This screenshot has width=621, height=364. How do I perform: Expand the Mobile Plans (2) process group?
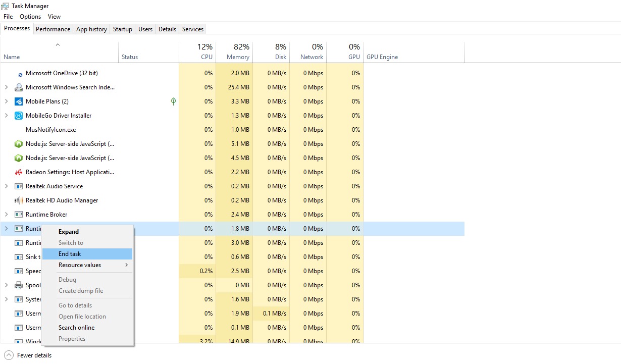tap(6, 101)
